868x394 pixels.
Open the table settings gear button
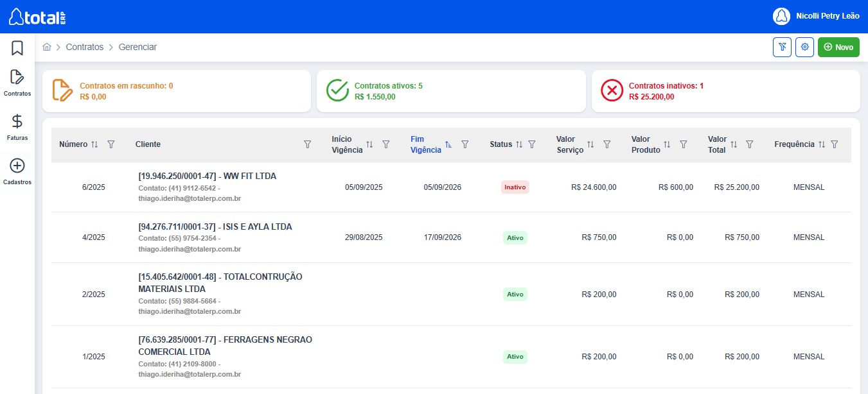(804, 47)
